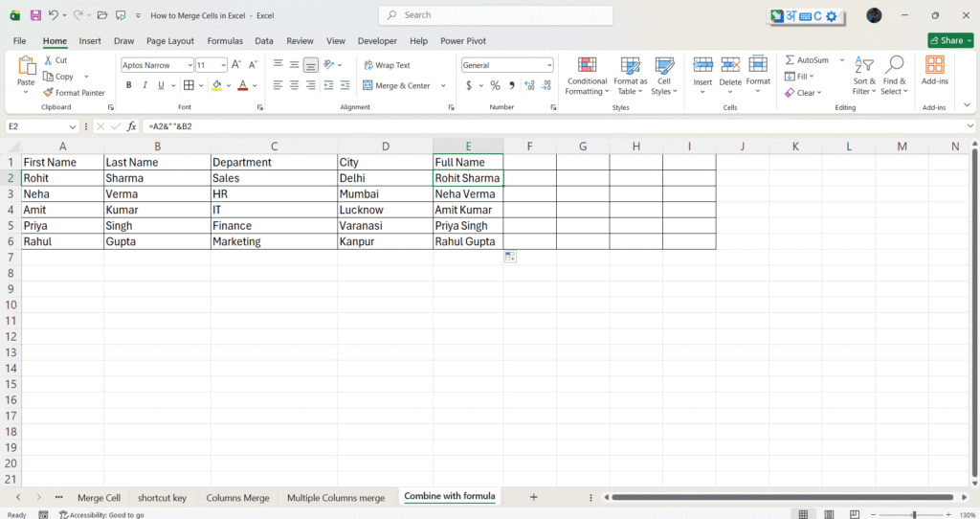
Task: Open the Data ribbon tab
Action: point(264,40)
